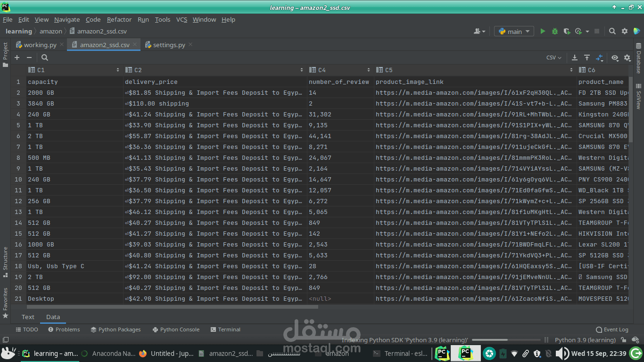Open the Python Packages panel
This screenshot has width=644, height=362.
116,329
